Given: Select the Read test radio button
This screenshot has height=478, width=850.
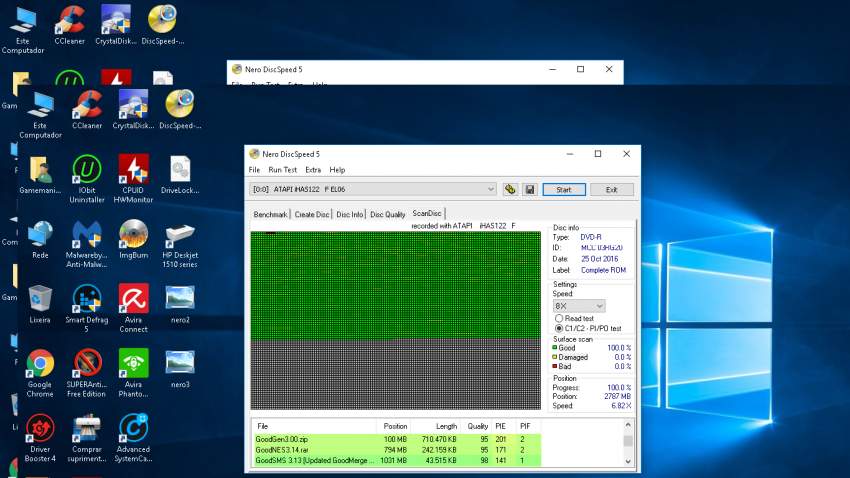Looking at the screenshot, I should 559,319.
